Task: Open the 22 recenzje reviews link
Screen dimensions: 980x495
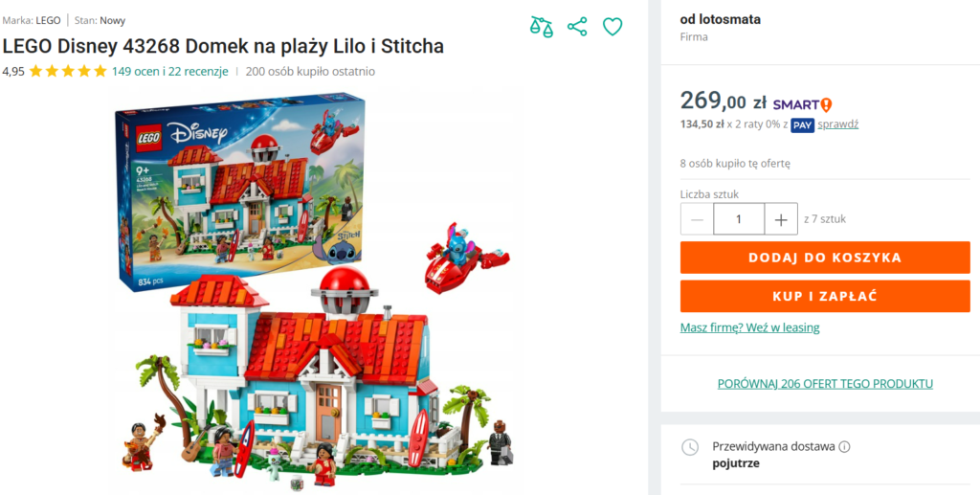Action: (198, 71)
